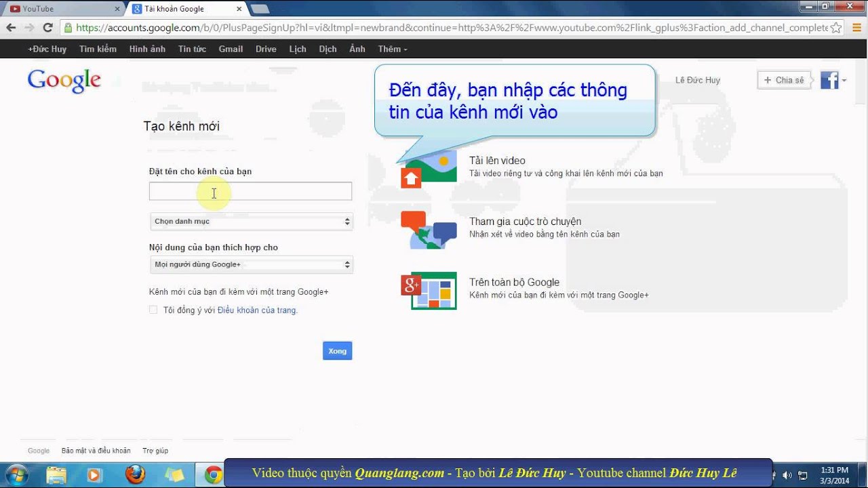Tick the Tôi đồng ý terms checkbox
Image resolution: width=868 pixels, height=488 pixels.
tap(153, 310)
